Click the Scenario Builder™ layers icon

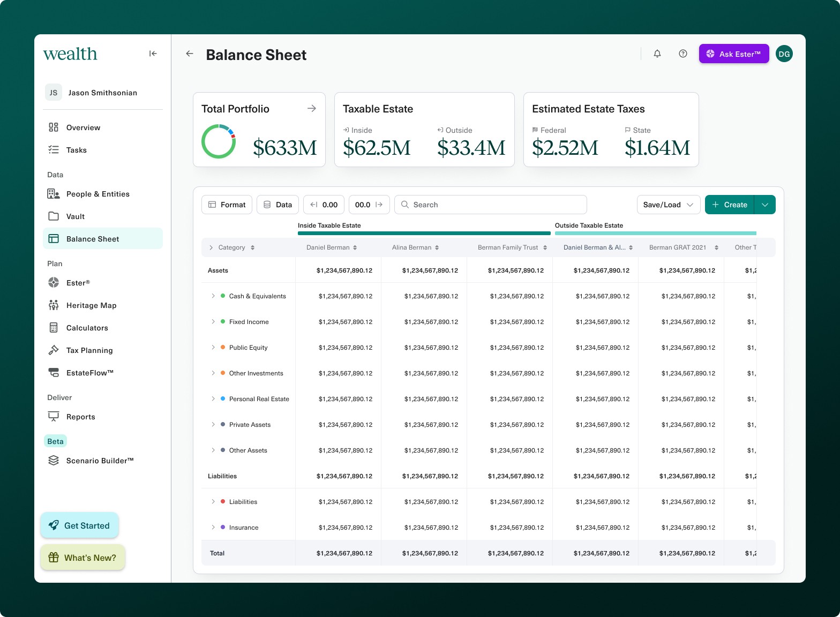(x=54, y=461)
